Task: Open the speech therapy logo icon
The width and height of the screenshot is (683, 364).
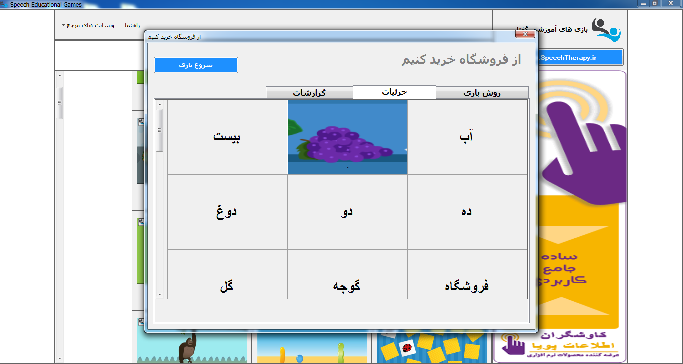Action: coord(606,30)
